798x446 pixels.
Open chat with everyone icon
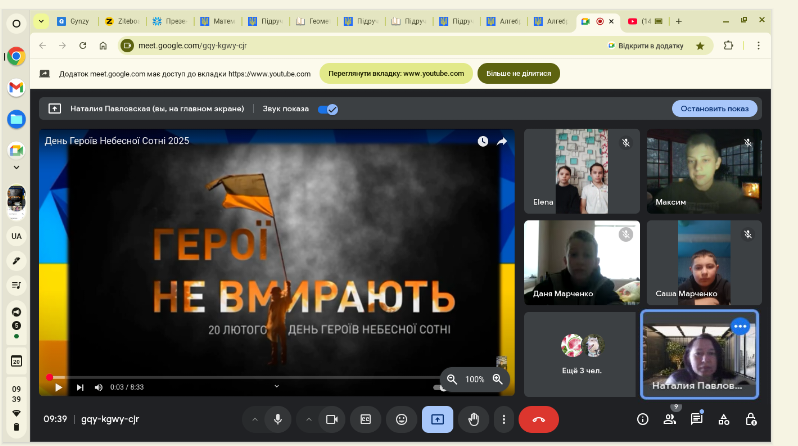696,419
